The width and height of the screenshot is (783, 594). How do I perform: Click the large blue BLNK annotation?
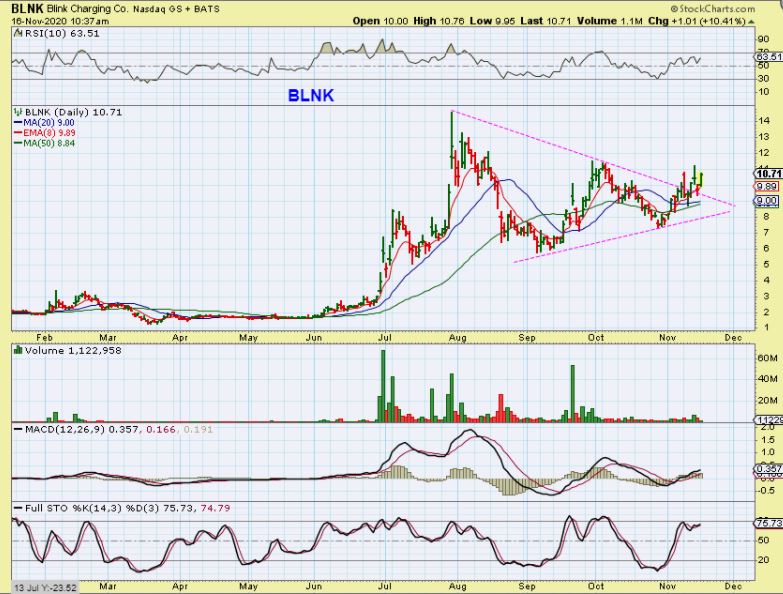(x=311, y=95)
